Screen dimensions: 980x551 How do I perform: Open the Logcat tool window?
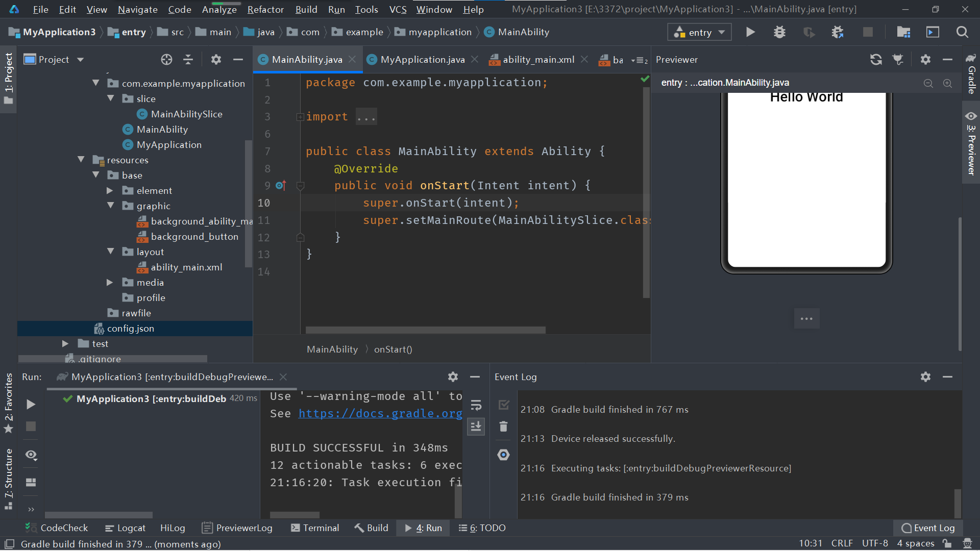pos(125,528)
